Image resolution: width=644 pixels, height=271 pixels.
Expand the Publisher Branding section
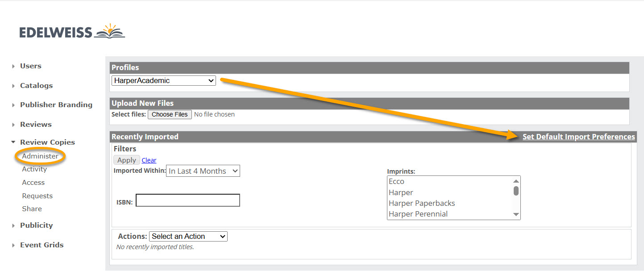[56, 105]
